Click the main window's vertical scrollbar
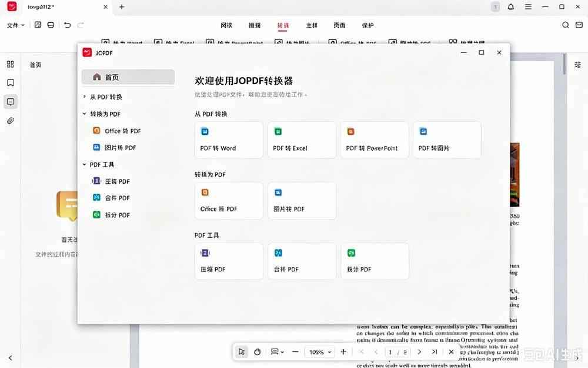 564,64
